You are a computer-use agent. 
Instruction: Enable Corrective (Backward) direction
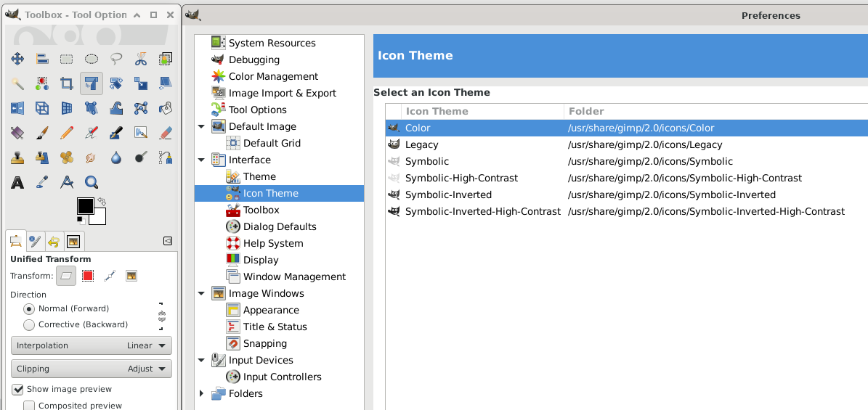29,324
